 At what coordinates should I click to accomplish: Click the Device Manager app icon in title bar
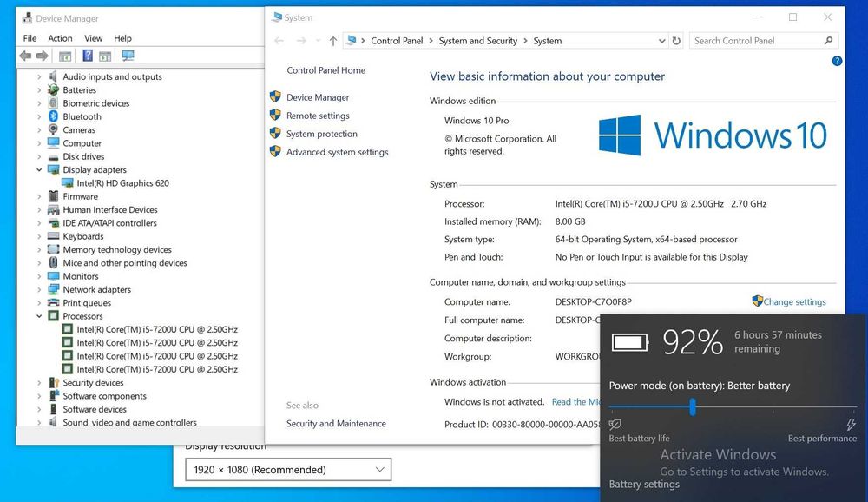click(x=27, y=18)
